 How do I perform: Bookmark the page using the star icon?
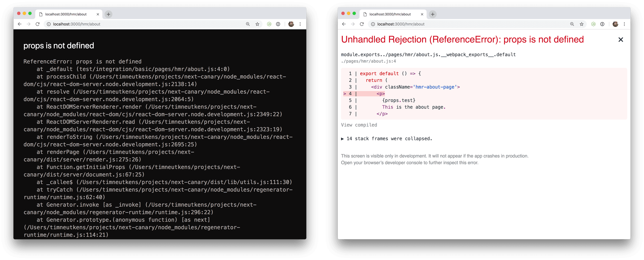pyautogui.click(x=582, y=24)
